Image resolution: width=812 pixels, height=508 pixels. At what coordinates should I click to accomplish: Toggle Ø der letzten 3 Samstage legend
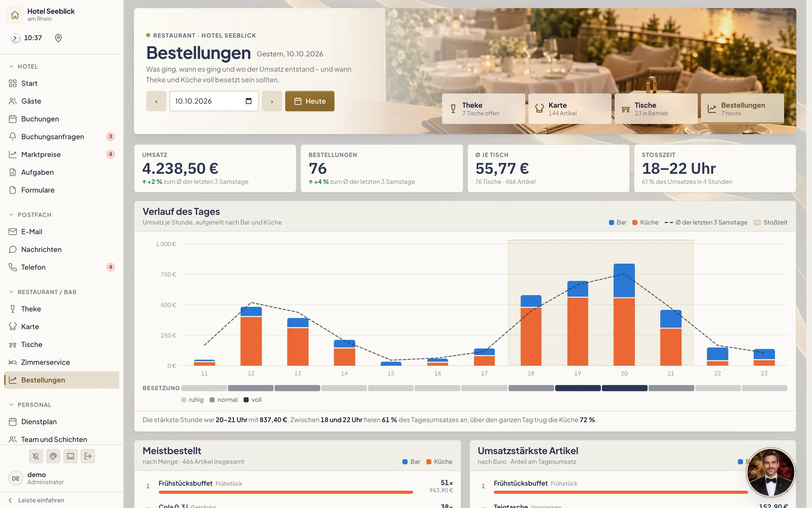(x=706, y=222)
